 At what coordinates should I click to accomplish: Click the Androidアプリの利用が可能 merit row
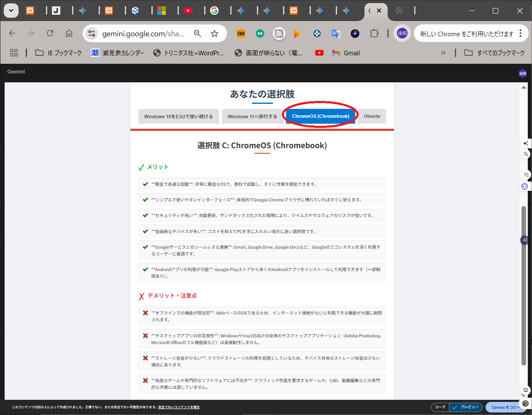tap(262, 273)
